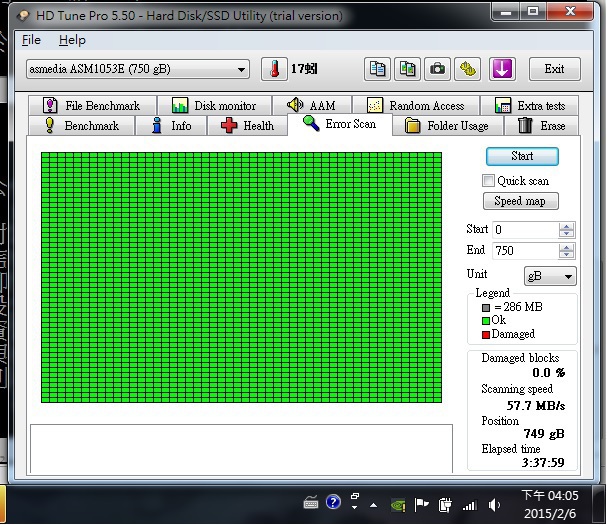Increase the Start value with up arrow

tap(566, 226)
